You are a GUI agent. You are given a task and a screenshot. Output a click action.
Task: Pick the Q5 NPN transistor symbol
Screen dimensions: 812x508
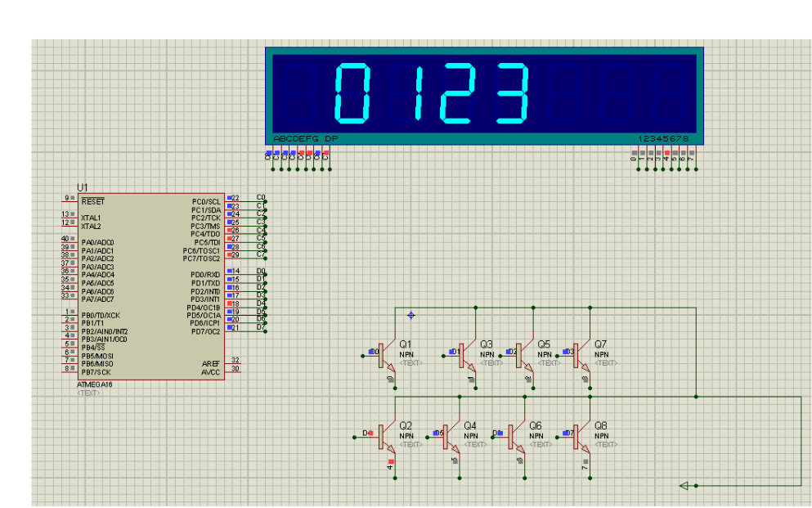click(525, 356)
